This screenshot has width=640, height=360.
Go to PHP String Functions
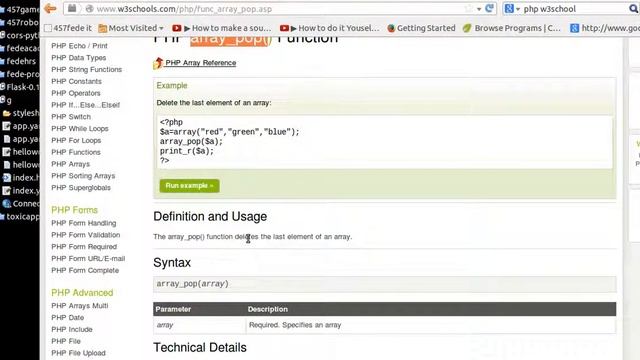click(x=87, y=69)
